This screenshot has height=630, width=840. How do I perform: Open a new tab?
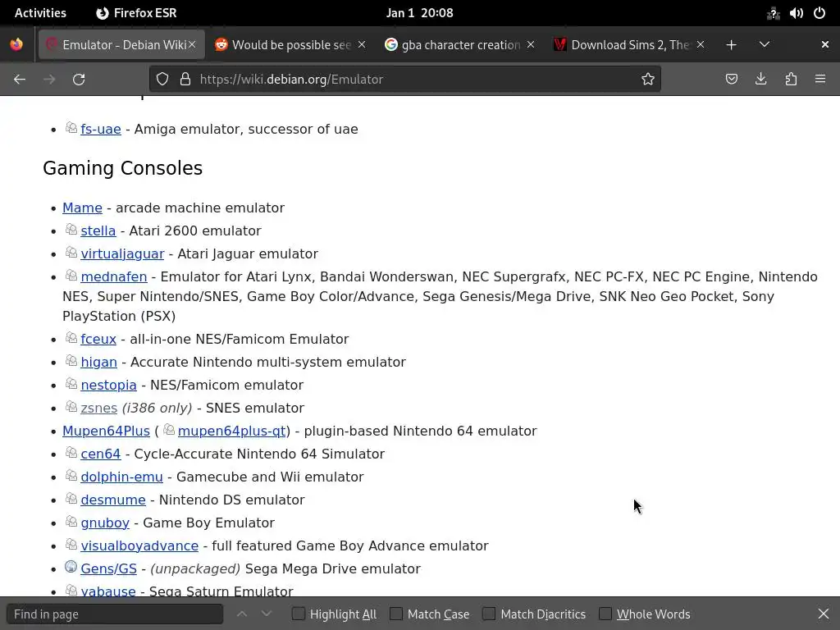tap(731, 44)
